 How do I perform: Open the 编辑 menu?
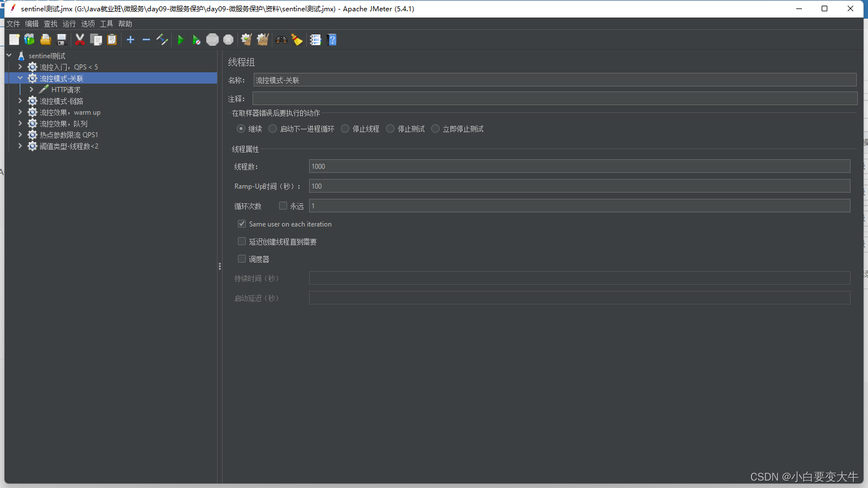pyautogui.click(x=32, y=24)
